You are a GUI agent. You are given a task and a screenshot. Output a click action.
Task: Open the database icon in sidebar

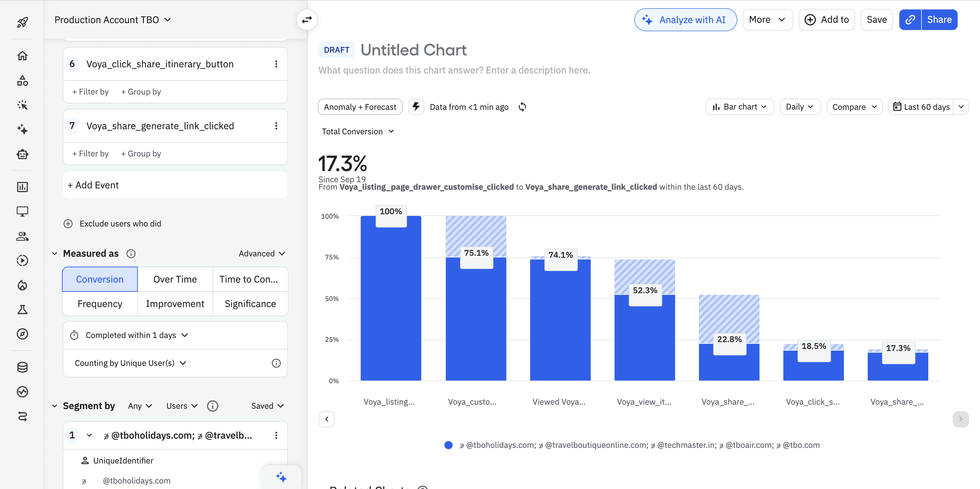pyautogui.click(x=22, y=367)
